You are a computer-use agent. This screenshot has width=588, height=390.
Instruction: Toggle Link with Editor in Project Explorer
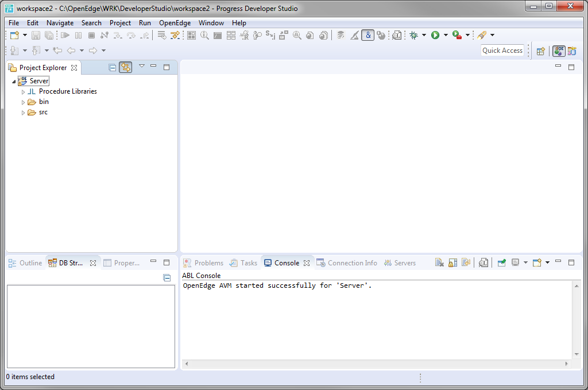tap(126, 68)
